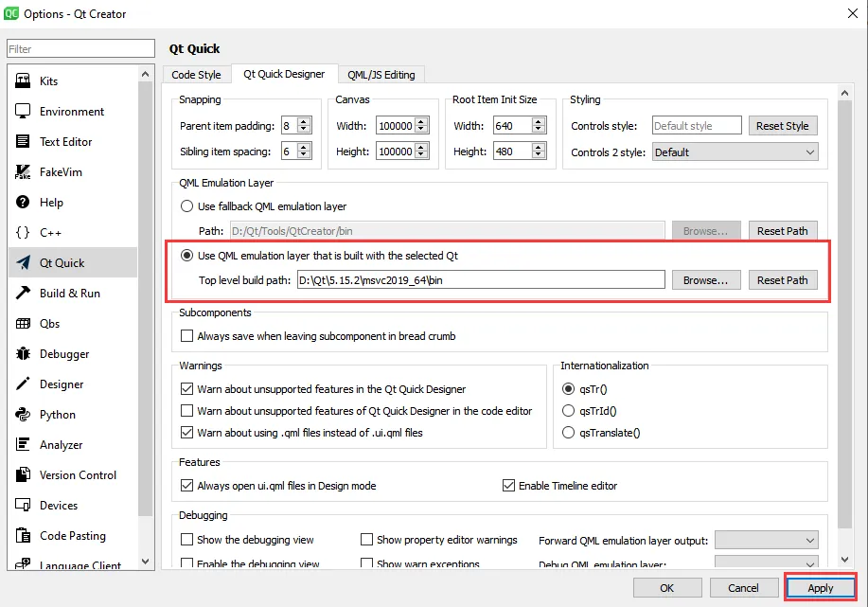Open Debug QML emulation layer dropdown
The height and width of the screenshot is (607, 868).
[766, 562]
